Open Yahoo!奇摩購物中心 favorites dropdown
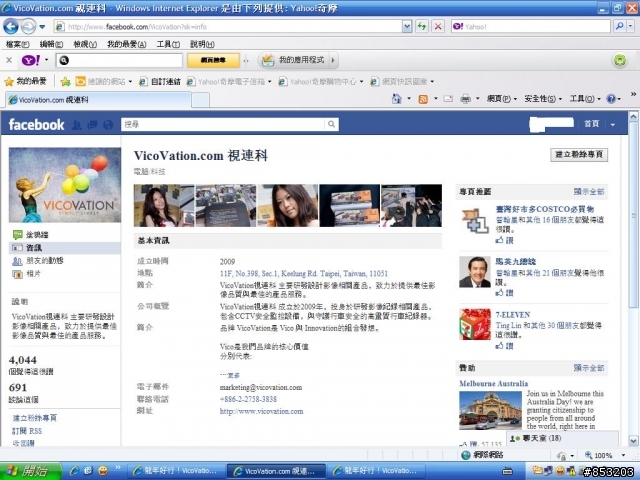This screenshot has width=640, height=480. coord(321,82)
